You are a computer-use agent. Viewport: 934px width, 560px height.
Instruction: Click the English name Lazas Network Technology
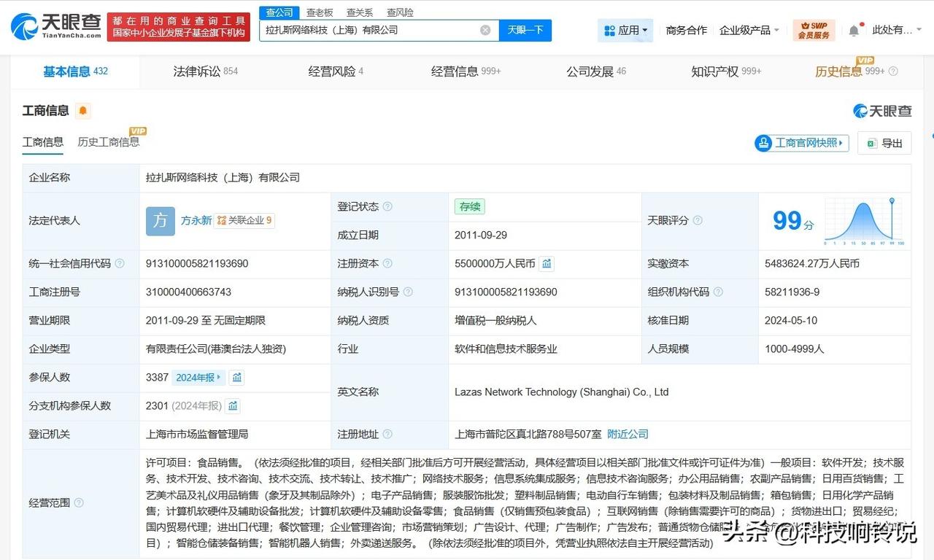click(562, 392)
